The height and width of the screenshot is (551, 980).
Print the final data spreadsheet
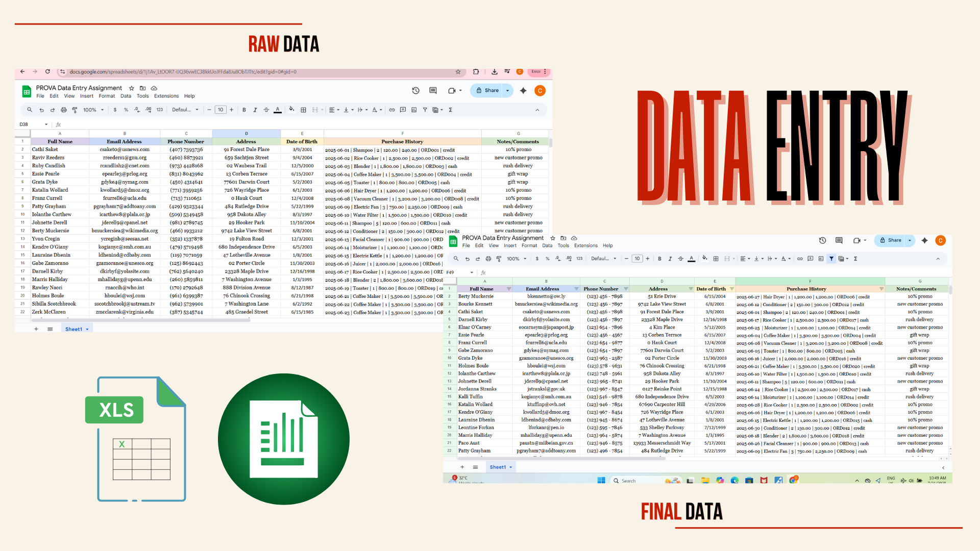click(x=488, y=259)
